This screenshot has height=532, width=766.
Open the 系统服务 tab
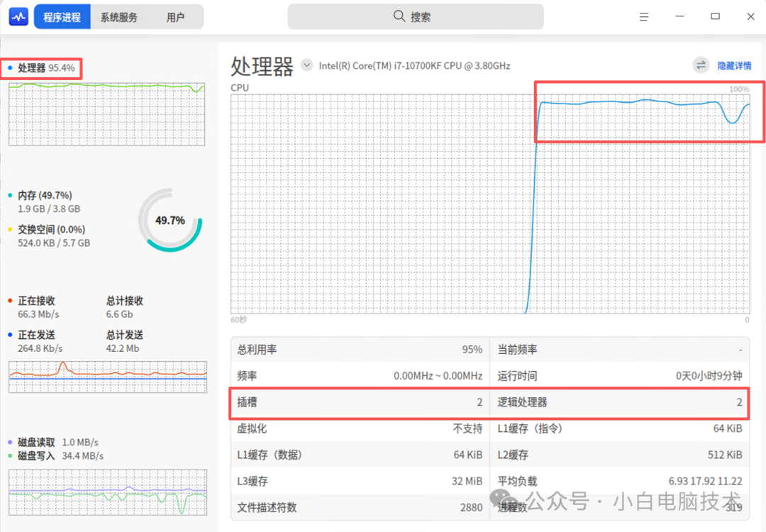[x=118, y=17]
